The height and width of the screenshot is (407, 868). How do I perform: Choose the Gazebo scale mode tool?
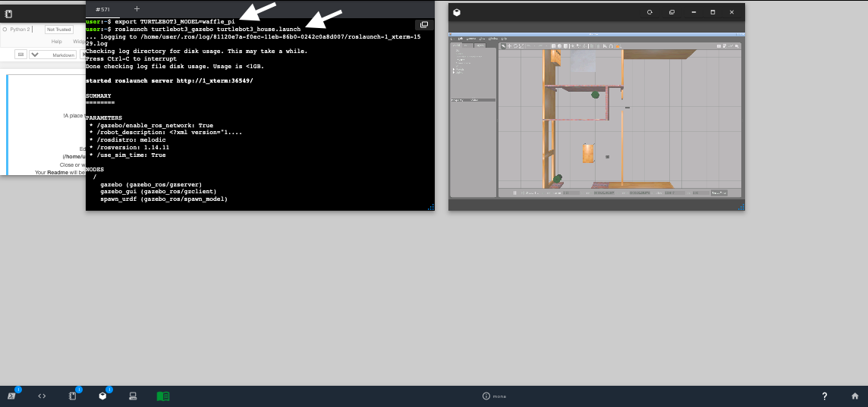point(521,46)
